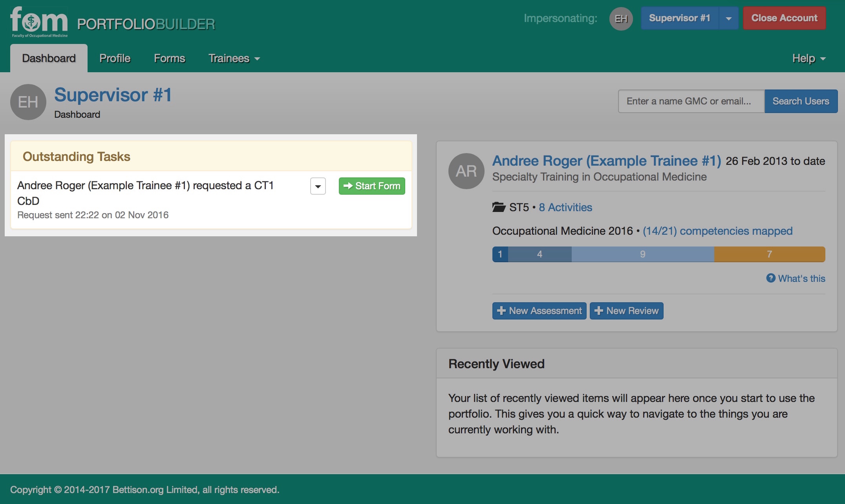Click the AR trainee avatar circle
The width and height of the screenshot is (845, 504).
(x=466, y=171)
